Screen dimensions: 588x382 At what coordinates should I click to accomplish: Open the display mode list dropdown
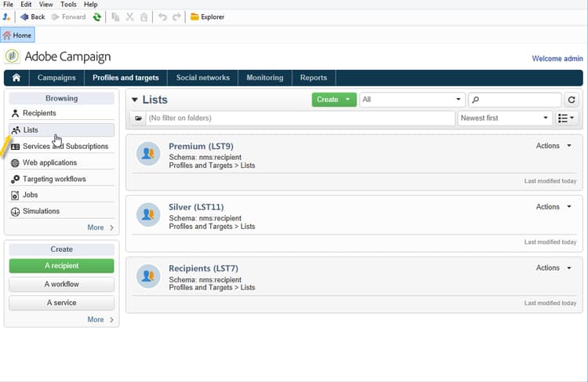[x=565, y=118]
